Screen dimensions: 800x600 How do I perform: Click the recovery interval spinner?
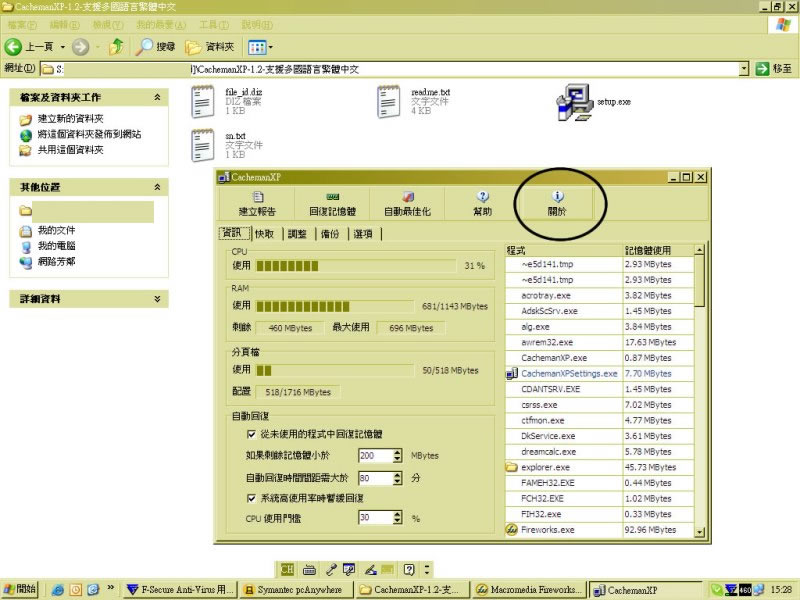pyautogui.click(x=397, y=478)
